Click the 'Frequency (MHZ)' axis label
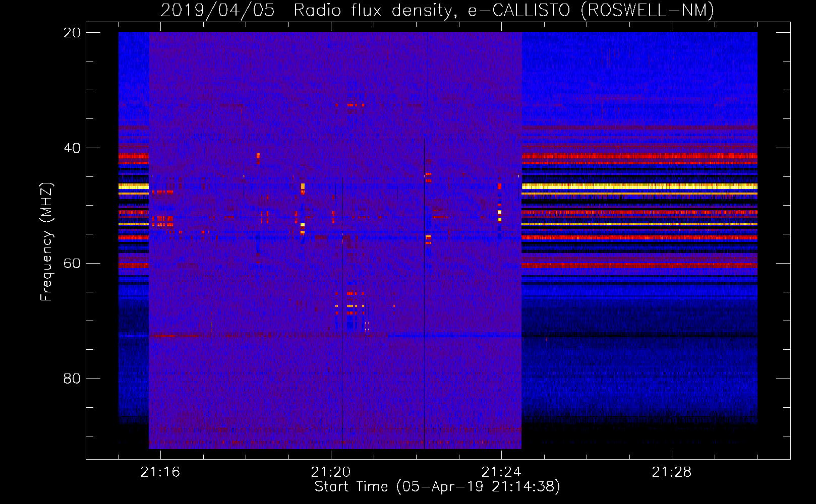 (x=46, y=242)
